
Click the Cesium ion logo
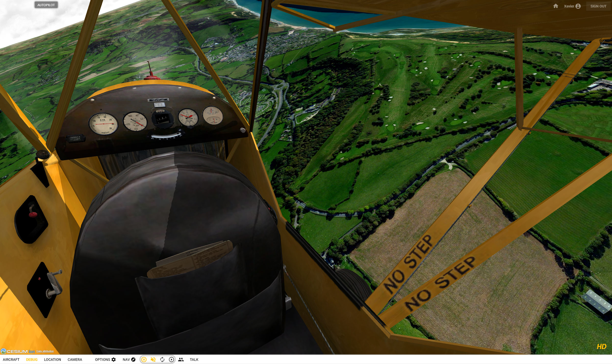point(17,351)
